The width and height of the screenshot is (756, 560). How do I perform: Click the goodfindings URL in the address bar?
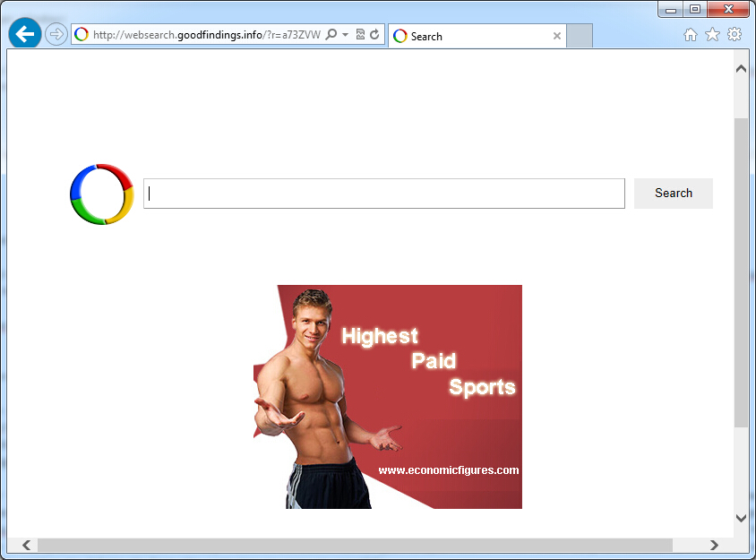click(x=207, y=35)
